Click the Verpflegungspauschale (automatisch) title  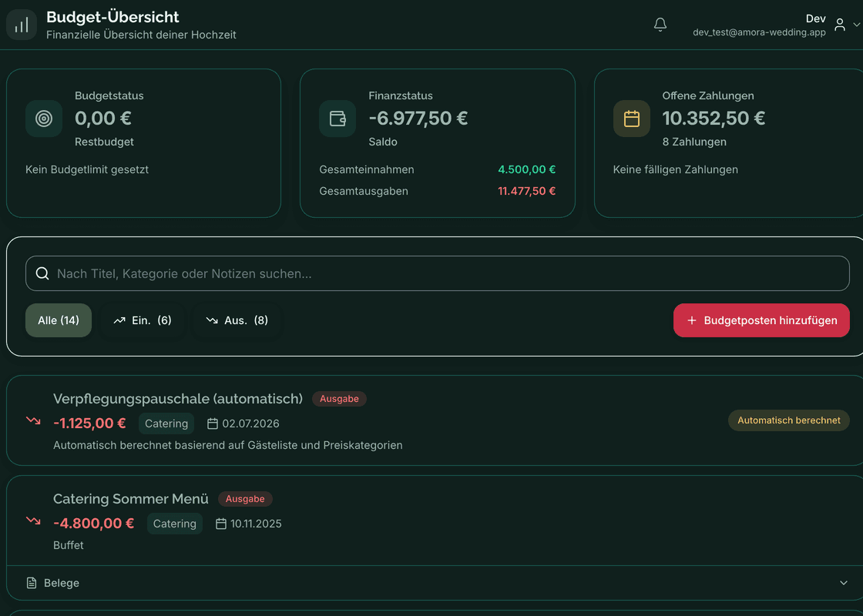tap(178, 399)
